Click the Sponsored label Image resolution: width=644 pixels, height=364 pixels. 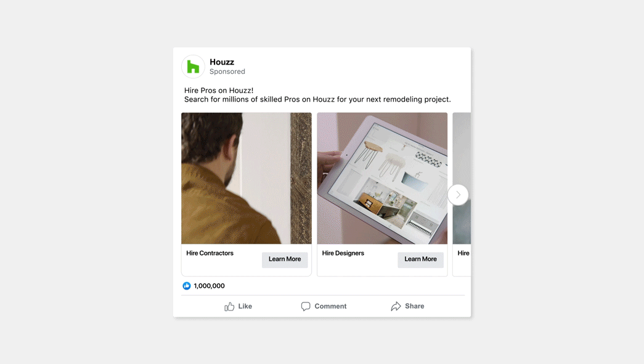coord(227,71)
